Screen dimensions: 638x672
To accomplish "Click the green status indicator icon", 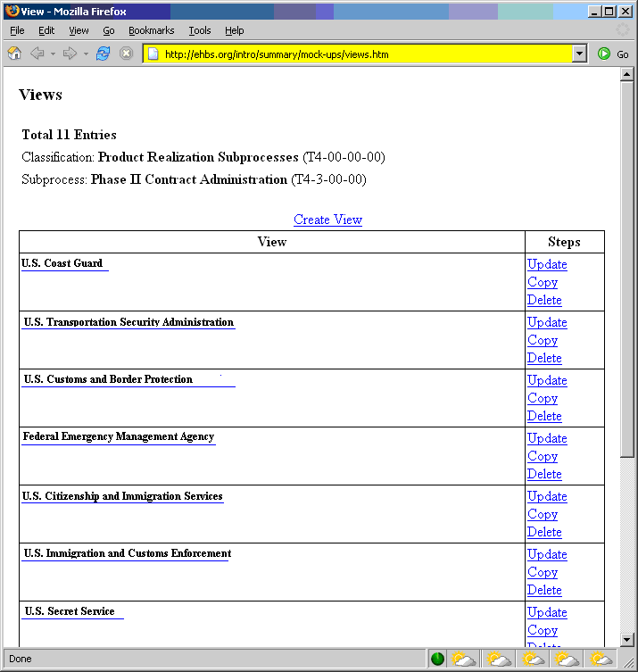I will point(437,659).
